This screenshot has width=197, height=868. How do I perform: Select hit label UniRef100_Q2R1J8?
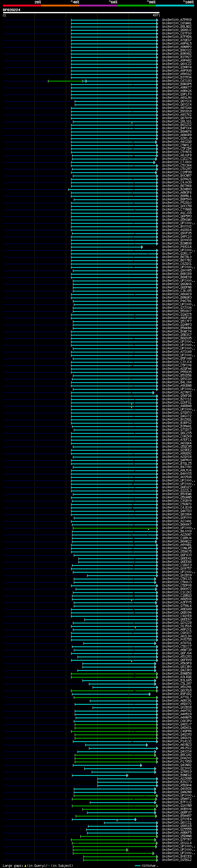point(177,139)
